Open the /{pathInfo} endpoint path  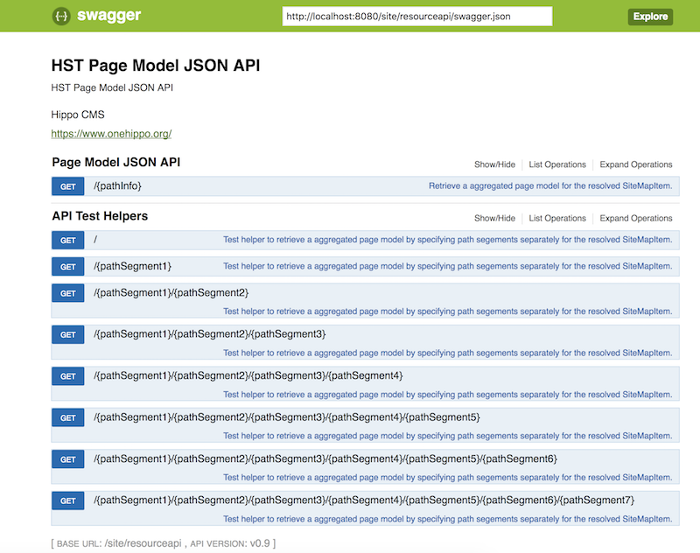click(118, 186)
